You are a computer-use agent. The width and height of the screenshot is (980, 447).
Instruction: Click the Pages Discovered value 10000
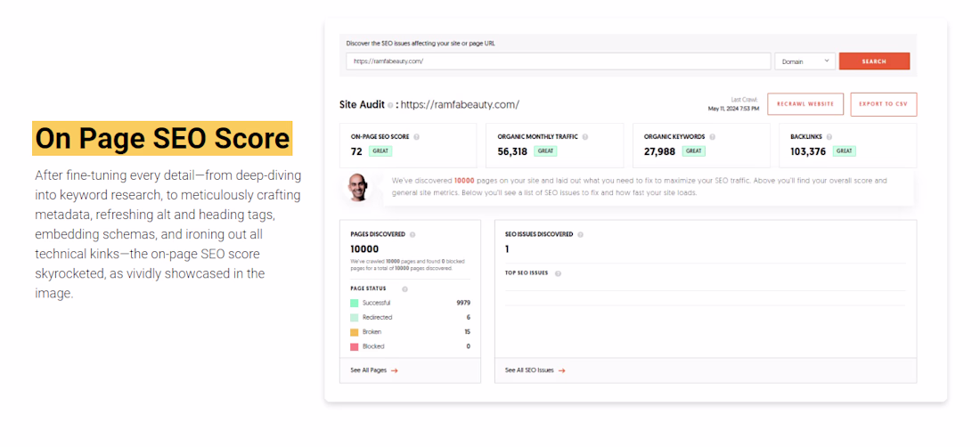coord(364,248)
